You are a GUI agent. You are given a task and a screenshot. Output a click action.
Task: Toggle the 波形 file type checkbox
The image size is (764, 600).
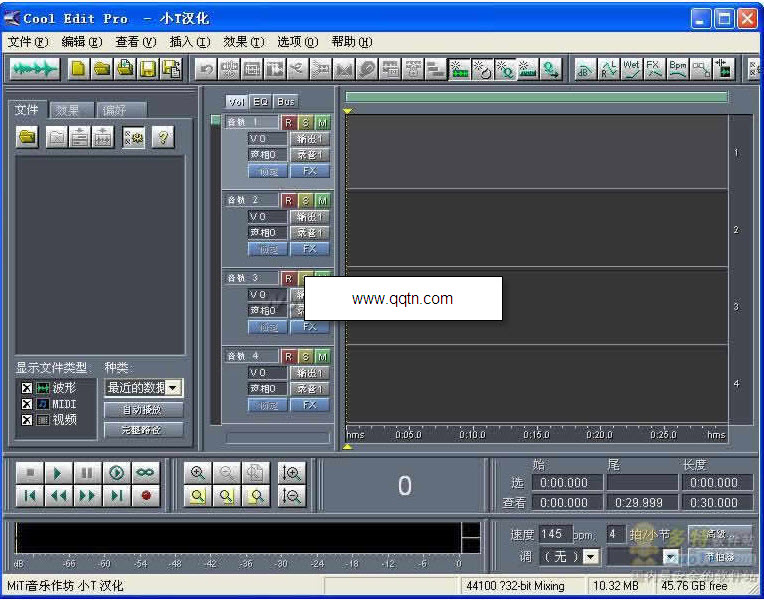tap(27, 388)
